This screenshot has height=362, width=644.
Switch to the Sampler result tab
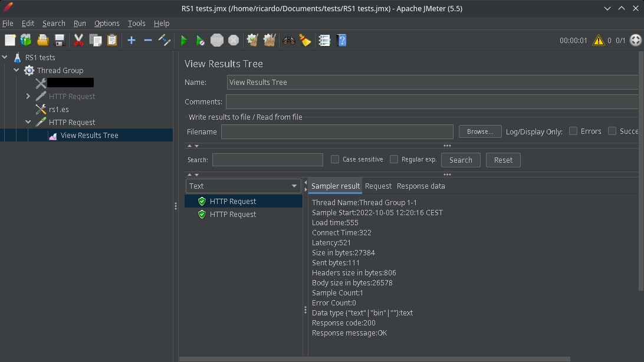tap(335, 186)
